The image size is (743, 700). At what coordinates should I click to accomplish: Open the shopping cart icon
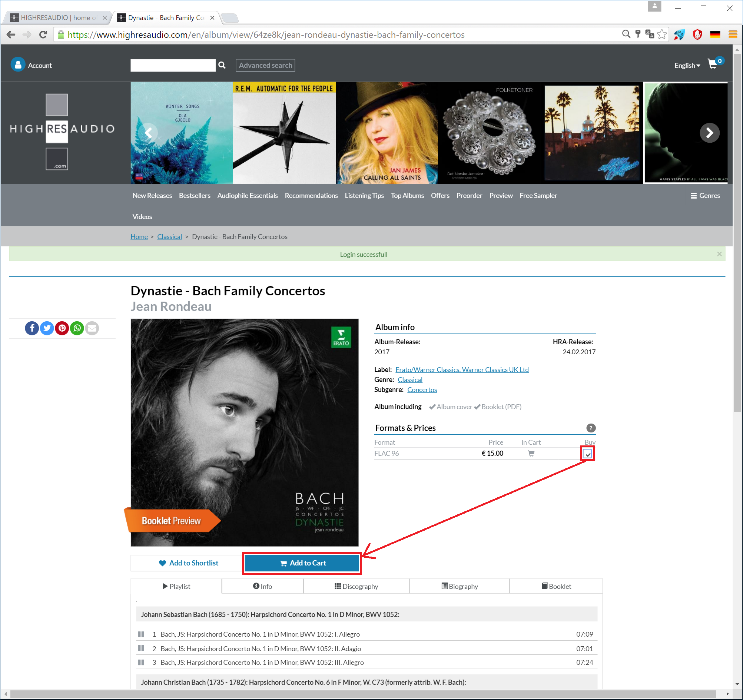[712, 64]
